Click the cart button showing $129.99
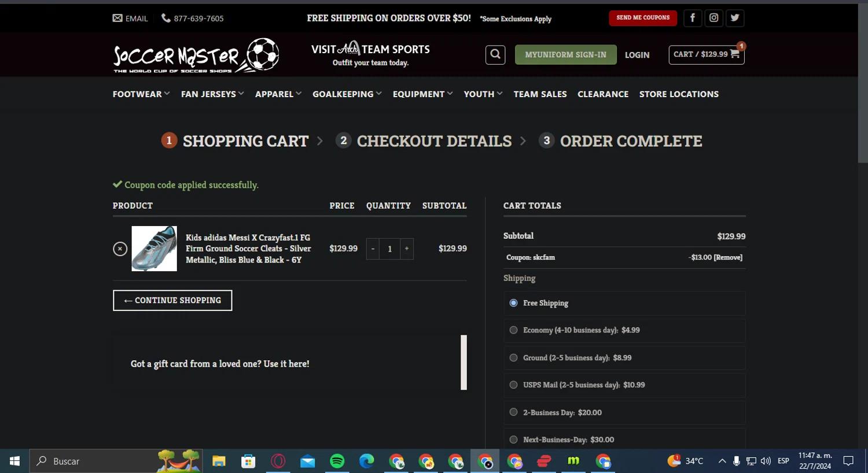868x473 pixels. pyautogui.click(x=707, y=54)
